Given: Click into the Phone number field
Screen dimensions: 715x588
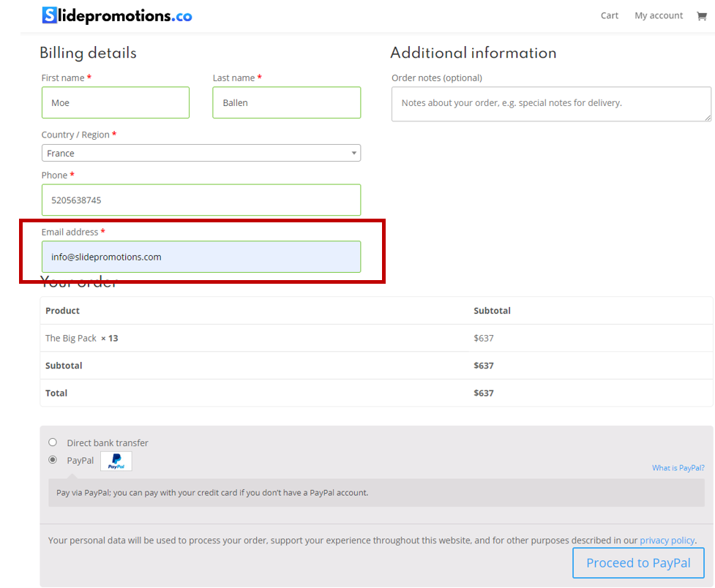Looking at the screenshot, I should click(x=201, y=200).
